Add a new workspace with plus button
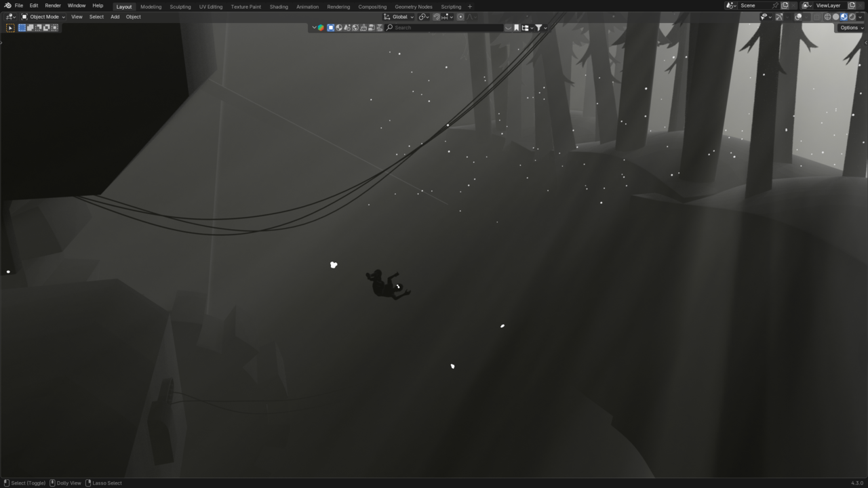868x488 pixels. 470,7
